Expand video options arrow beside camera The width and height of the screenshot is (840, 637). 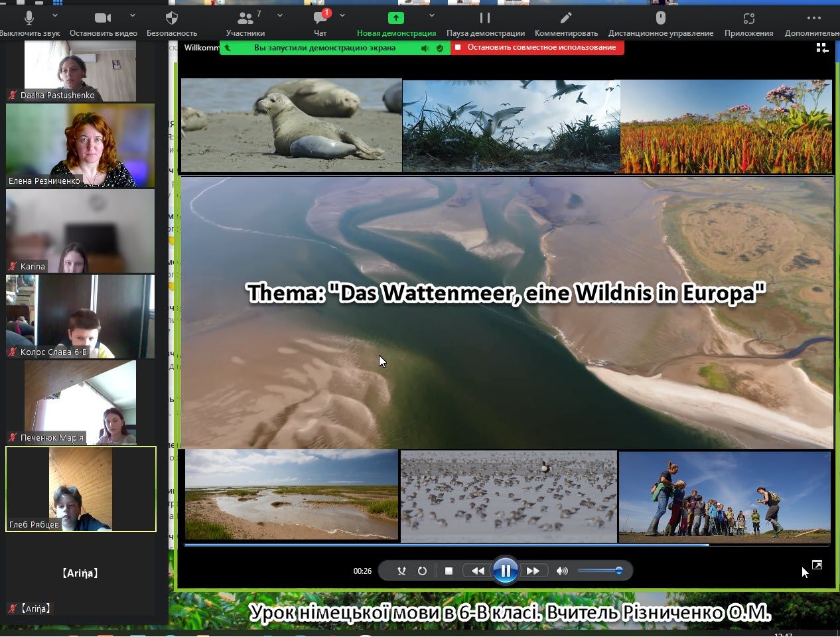coord(133,15)
